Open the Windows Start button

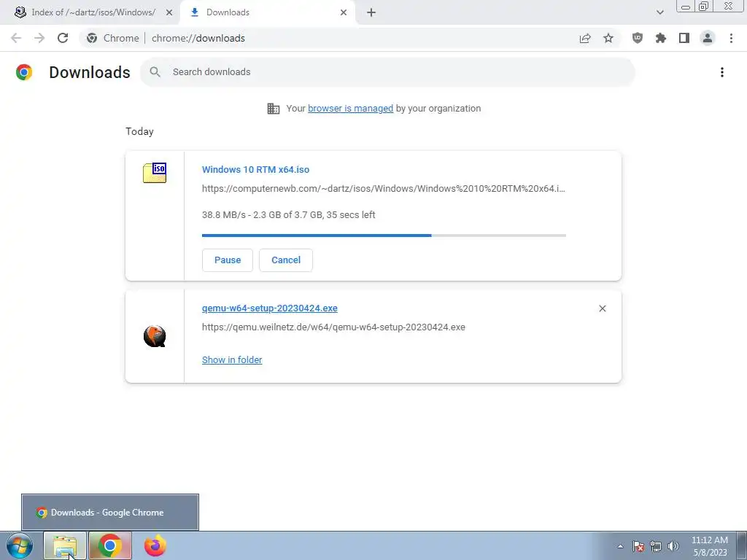pyautogui.click(x=20, y=545)
